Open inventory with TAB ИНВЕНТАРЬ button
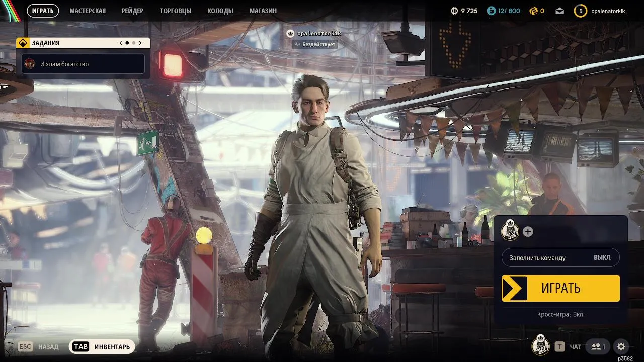644x362 pixels. tap(102, 347)
